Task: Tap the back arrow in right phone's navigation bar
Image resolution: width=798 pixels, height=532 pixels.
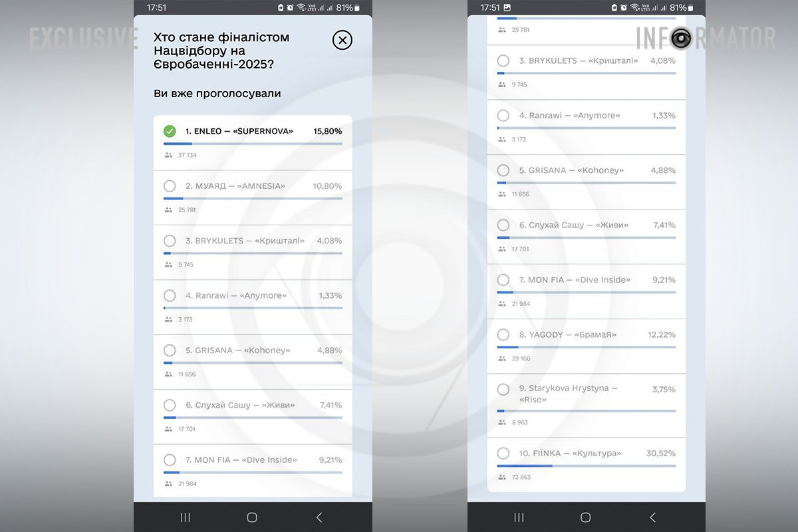Action: (652, 517)
